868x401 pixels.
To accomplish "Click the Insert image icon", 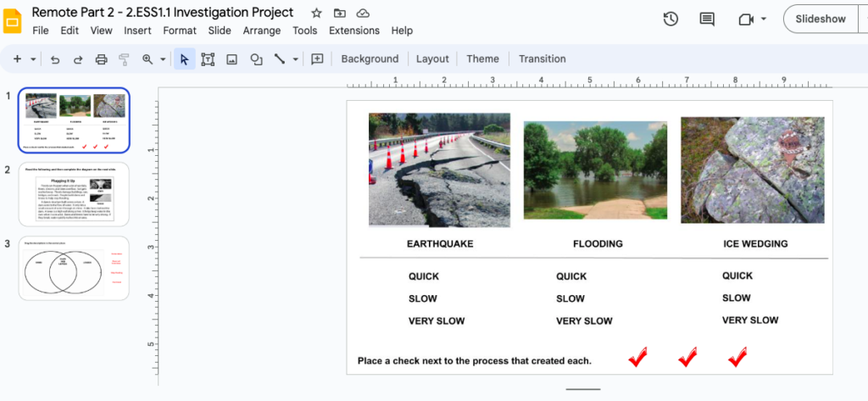I will (231, 59).
